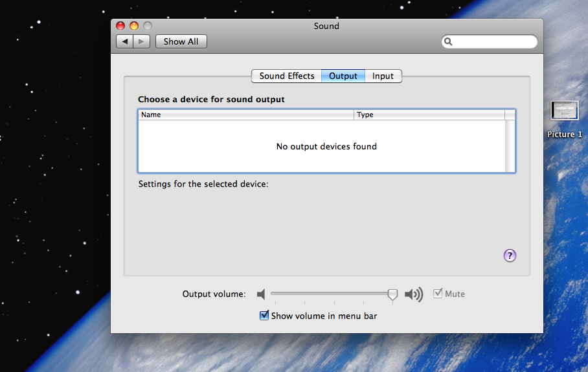Click the low volume speaker icon
Screen dimensions: 588x372
(x=261, y=294)
